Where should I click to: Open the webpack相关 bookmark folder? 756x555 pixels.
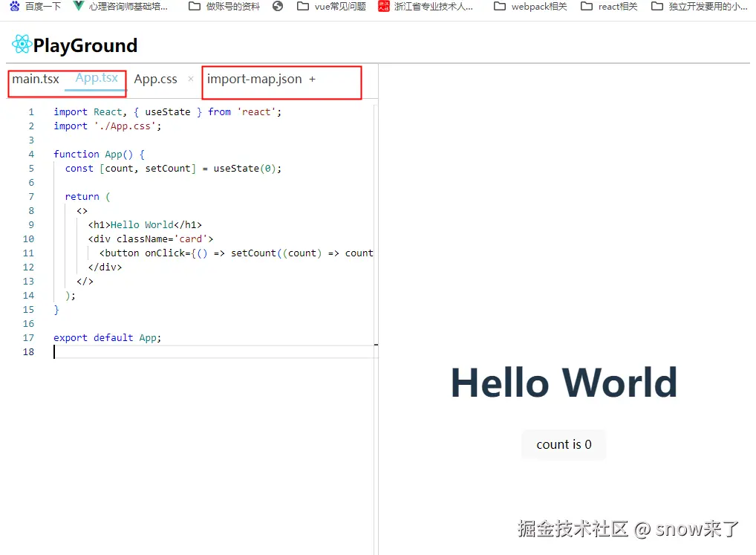pyautogui.click(x=530, y=6)
